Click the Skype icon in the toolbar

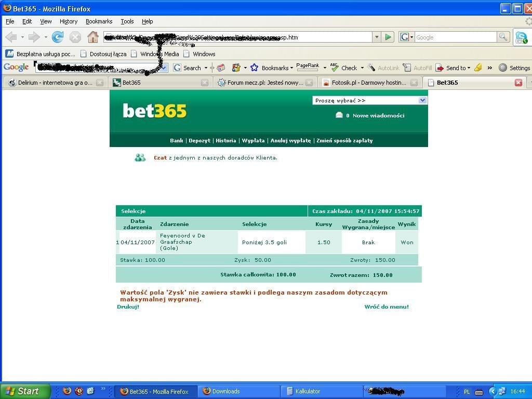tap(521, 37)
